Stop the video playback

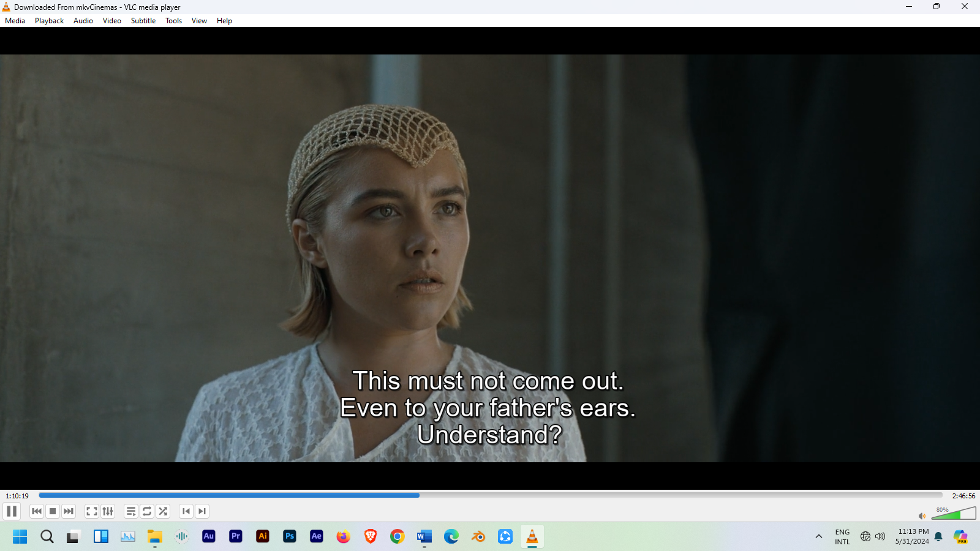pyautogui.click(x=53, y=511)
